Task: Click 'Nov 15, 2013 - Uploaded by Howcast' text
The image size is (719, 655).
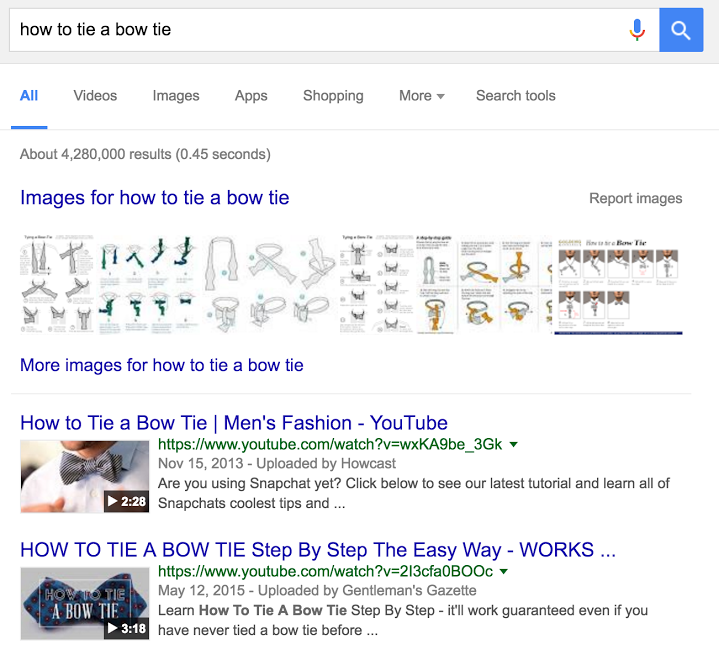Action: click(x=277, y=463)
